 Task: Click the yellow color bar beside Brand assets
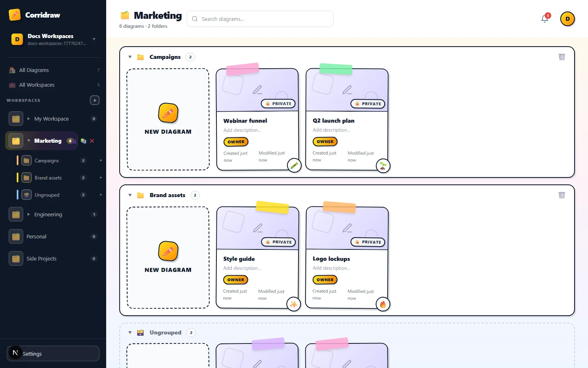18,178
